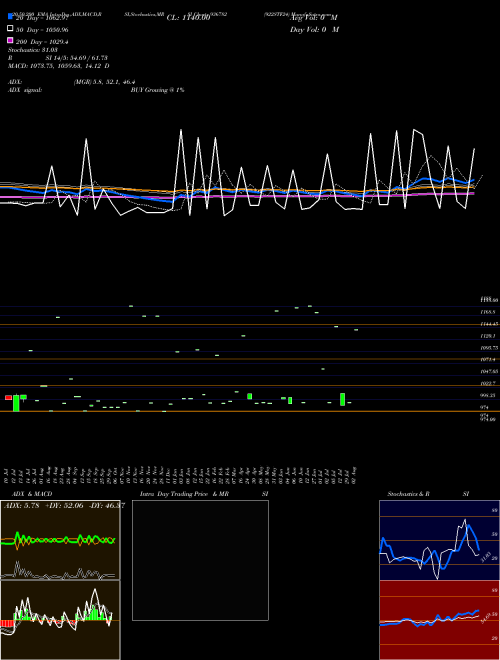The height and width of the screenshot is (660, 500).
Task: Select the MACD: 1073.73, 1059.63, 14.12 line
Action: pos(59,66)
